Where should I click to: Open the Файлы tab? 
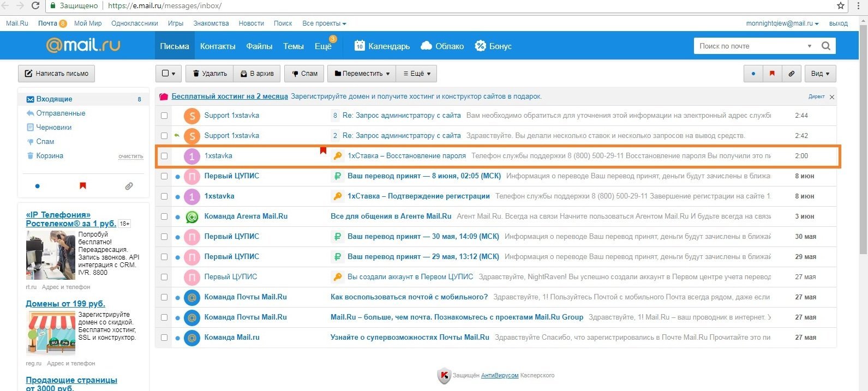(259, 46)
